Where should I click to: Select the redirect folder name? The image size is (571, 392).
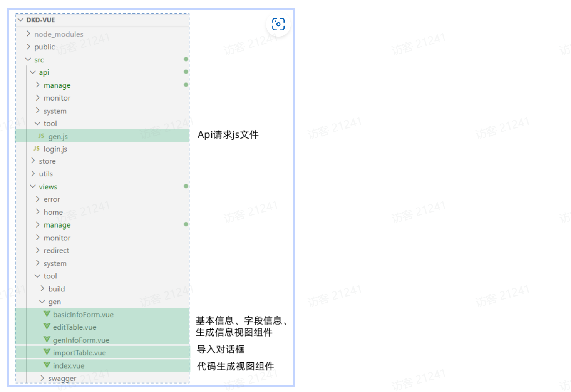[56, 251]
